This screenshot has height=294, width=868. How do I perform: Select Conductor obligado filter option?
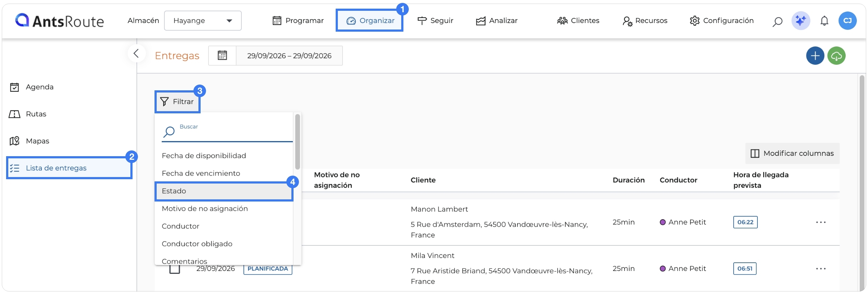[224, 244]
